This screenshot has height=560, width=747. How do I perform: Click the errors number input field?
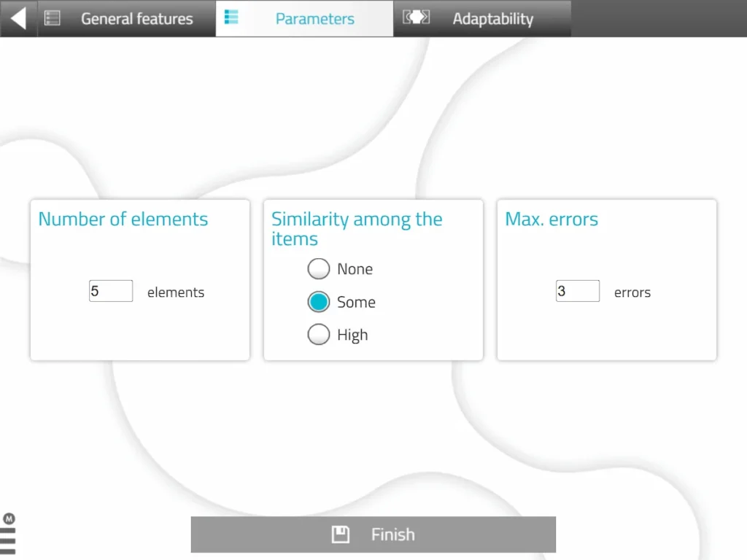click(577, 290)
